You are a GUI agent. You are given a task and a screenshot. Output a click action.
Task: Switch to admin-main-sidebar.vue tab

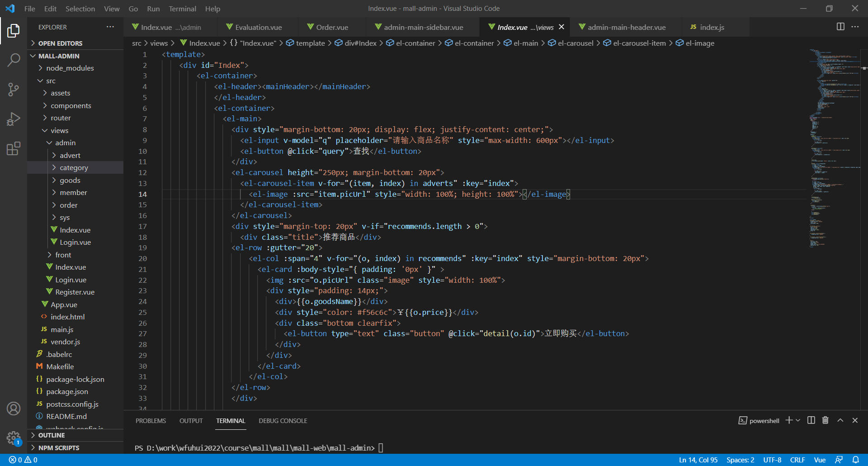click(423, 27)
